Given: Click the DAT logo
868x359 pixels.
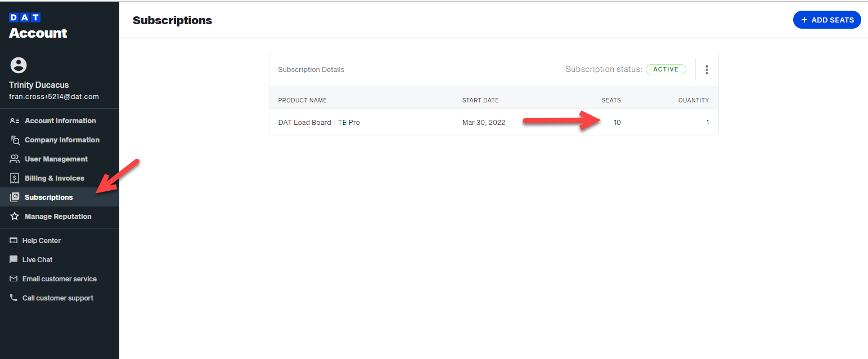Looking at the screenshot, I should click(25, 17).
